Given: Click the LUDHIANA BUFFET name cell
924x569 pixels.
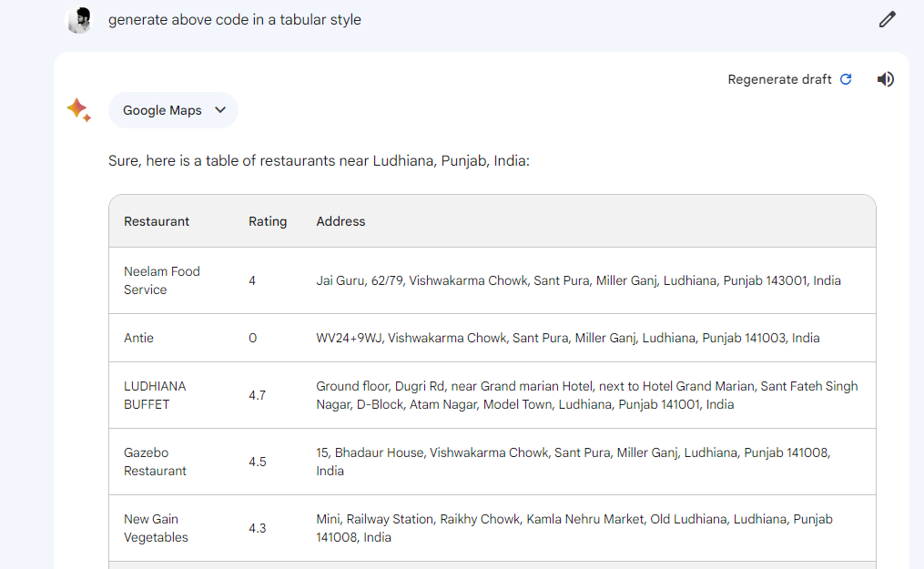Looking at the screenshot, I should [x=155, y=395].
